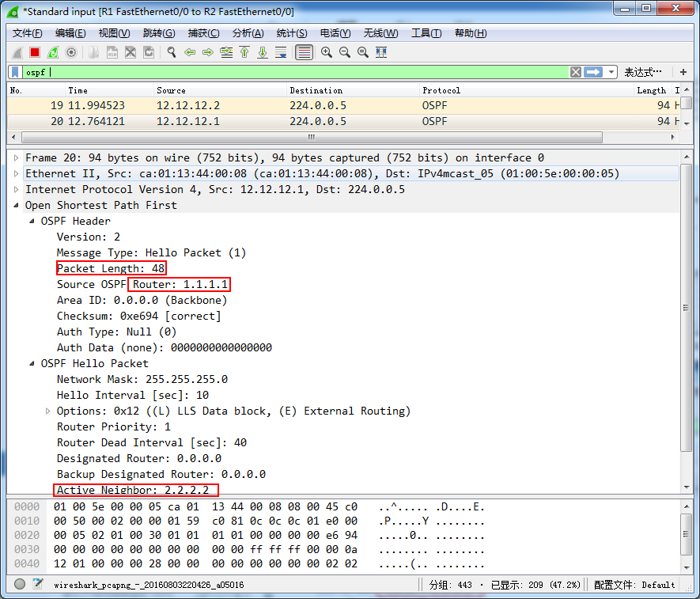The image size is (700, 599).
Task: Reload this capture file from the toolbar
Action: 149,52
